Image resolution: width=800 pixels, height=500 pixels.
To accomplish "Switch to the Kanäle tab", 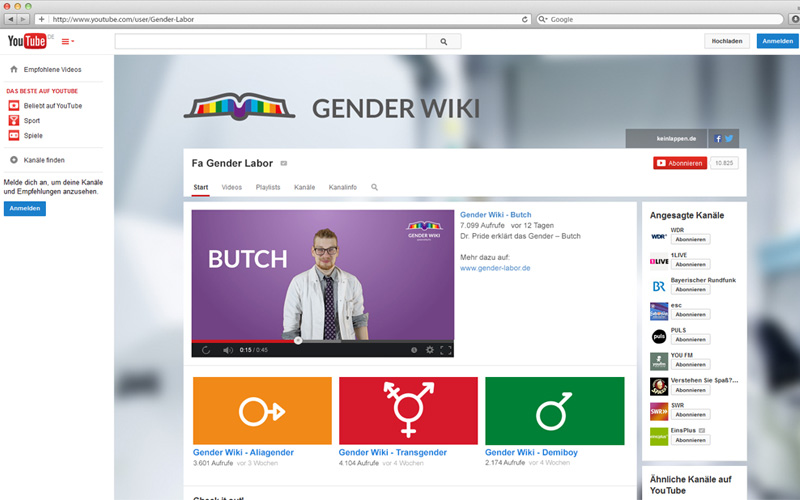I will (x=305, y=187).
